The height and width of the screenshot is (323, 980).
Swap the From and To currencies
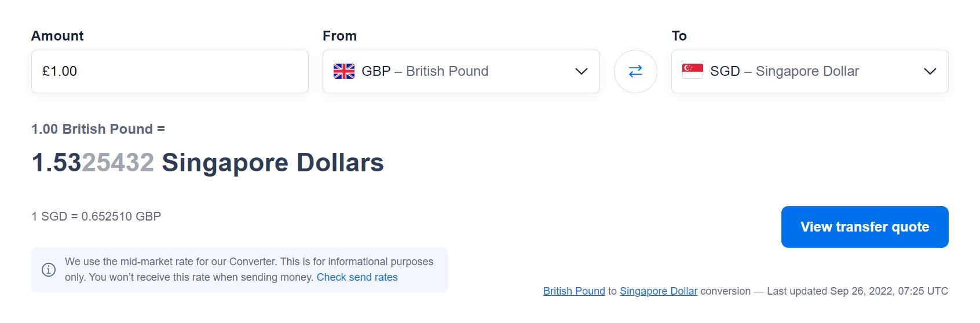635,71
